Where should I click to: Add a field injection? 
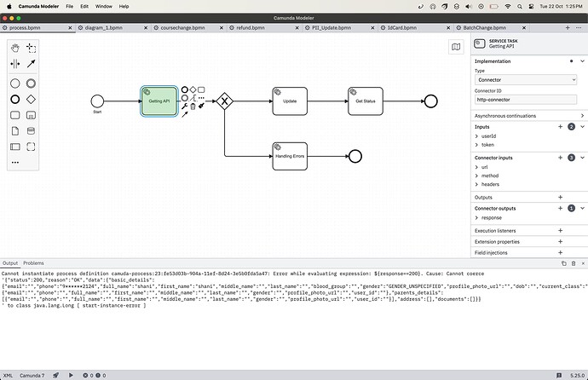(x=560, y=252)
